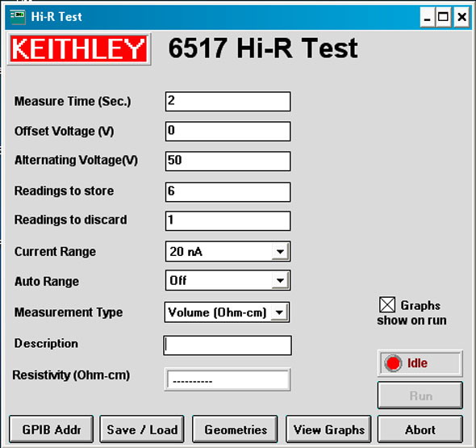Click the Hi-R Test title bar app icon

(x=17, y=17)
